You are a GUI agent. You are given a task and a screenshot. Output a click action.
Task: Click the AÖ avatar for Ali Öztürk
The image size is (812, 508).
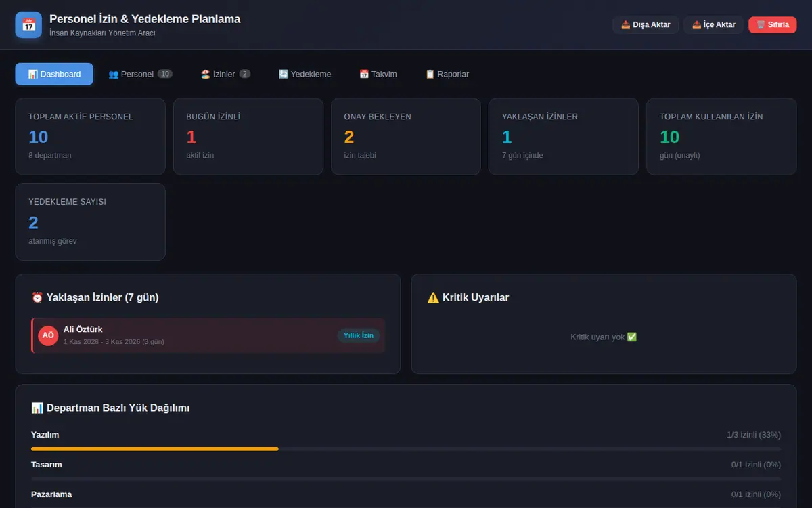point(48,335)
